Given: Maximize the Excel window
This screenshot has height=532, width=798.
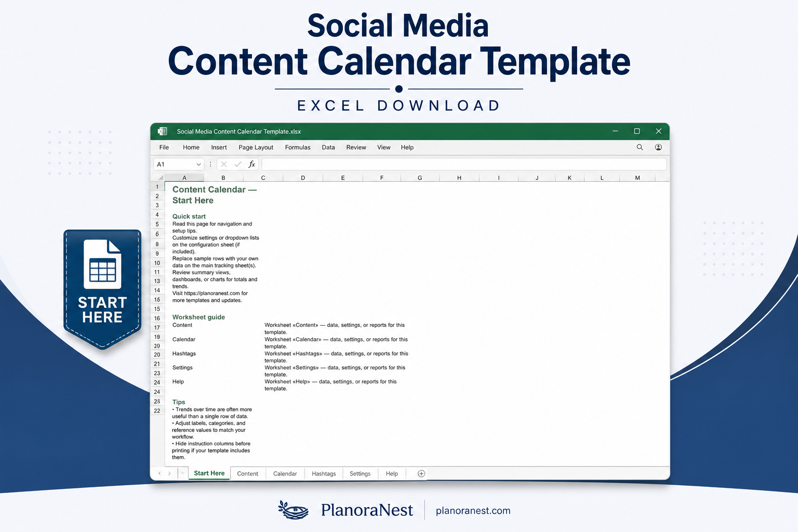Looking at the screenshot, I should click(x=637, y=131).
